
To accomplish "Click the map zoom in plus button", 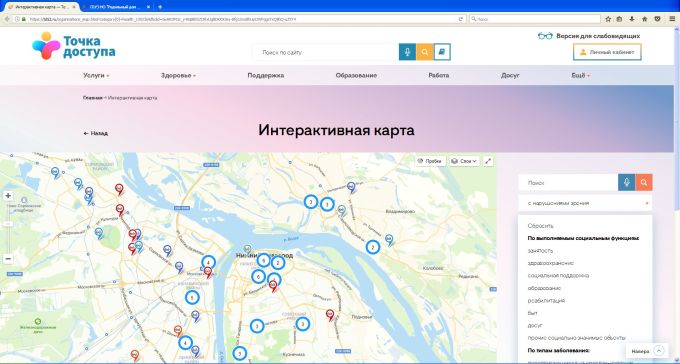I will pyautogui.click(x=8, y=196).
